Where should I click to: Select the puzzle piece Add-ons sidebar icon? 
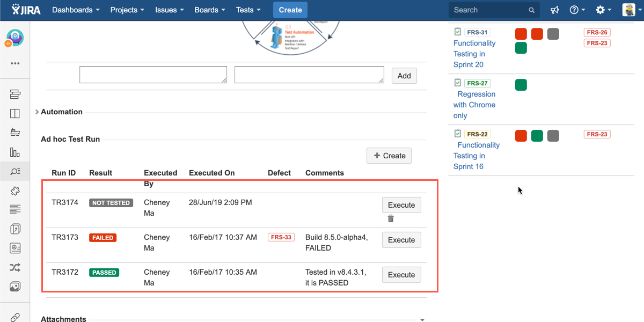pyautogui.click(x=15, y=191)
